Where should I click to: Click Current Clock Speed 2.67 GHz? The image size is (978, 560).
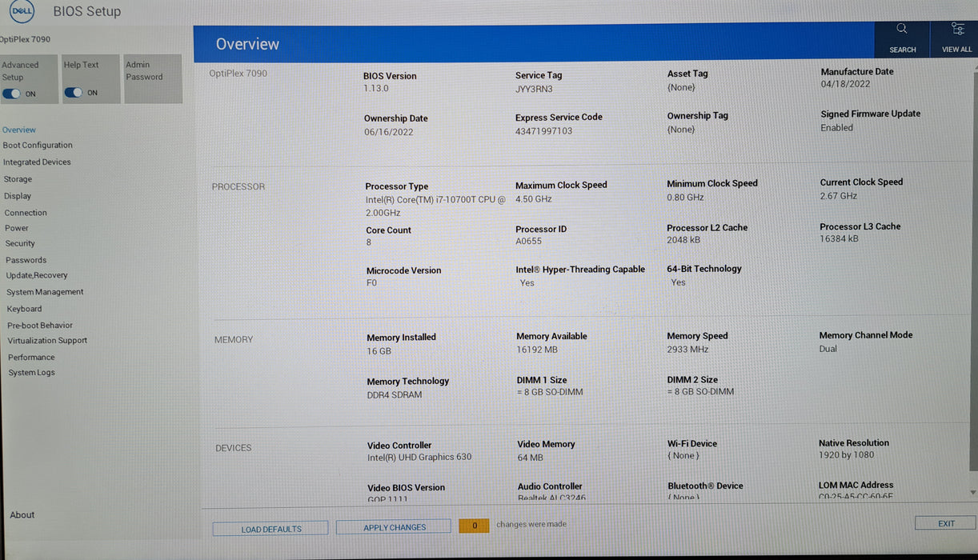click(x=838, y=196)
